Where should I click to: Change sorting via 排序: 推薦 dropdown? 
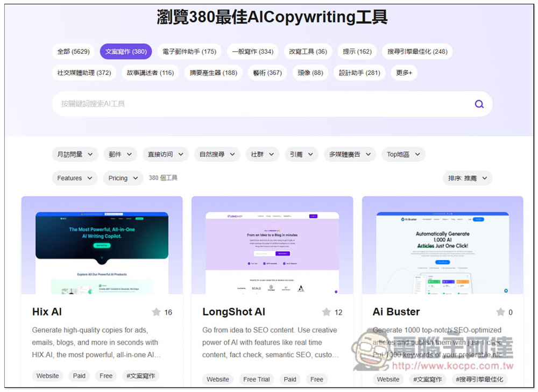(468, 178)
